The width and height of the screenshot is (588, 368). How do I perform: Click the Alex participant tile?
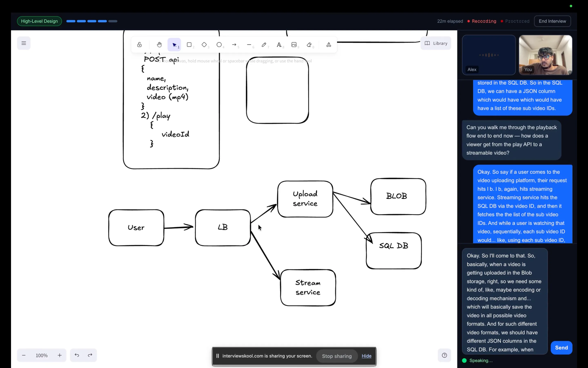pyautogui.click(x=489, y=55)
